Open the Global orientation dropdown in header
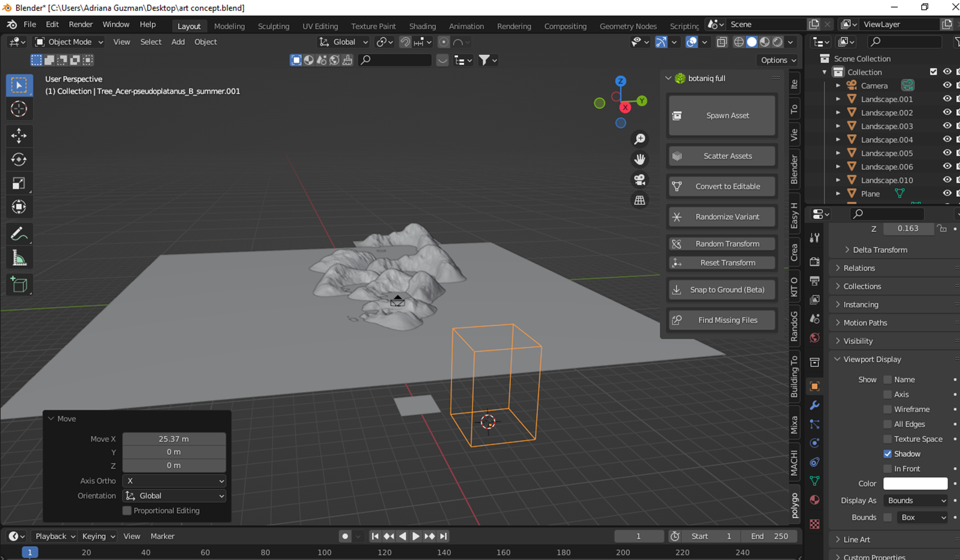This screenshot has width=960, height=560. coord(344,42)
